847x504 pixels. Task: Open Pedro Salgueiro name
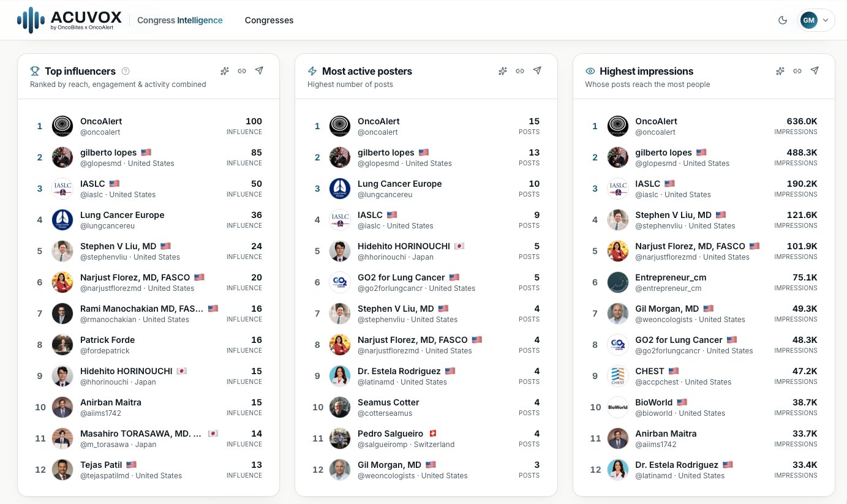(x=390, y=434)
